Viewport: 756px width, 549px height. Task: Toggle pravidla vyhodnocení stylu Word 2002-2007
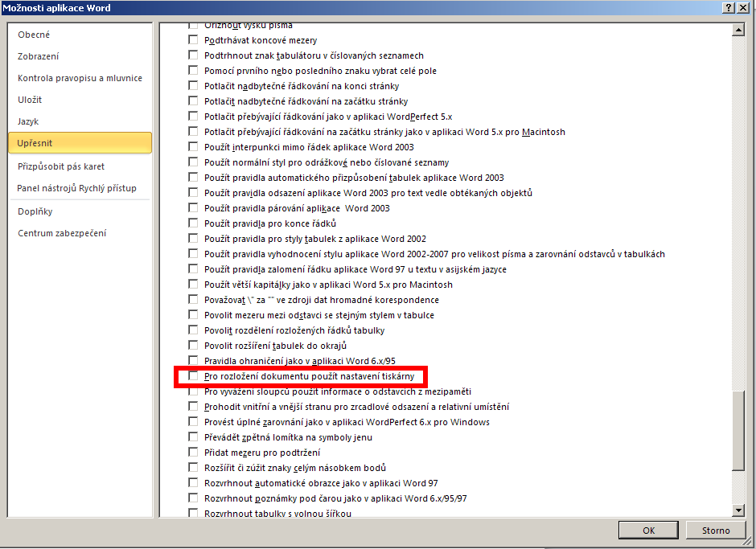coord(193,253)
